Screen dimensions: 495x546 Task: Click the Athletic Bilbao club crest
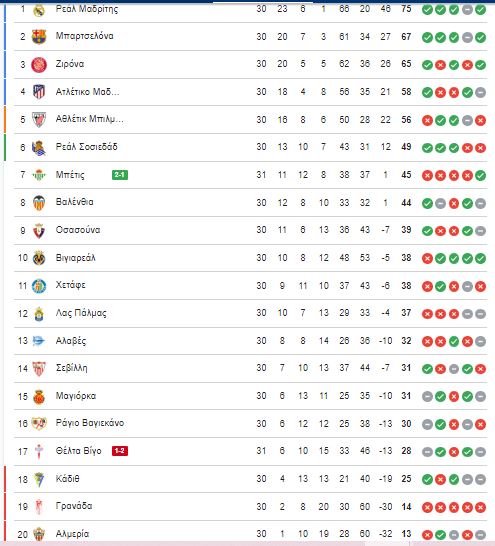[39, 119]
